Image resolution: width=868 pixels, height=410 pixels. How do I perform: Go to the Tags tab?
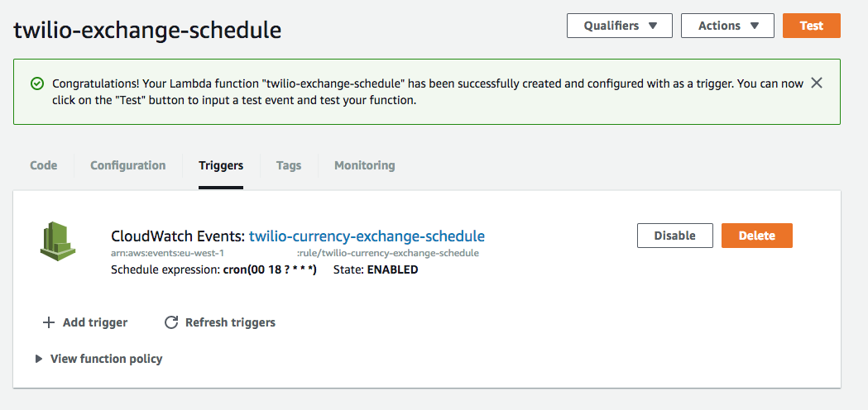point(289,165)
